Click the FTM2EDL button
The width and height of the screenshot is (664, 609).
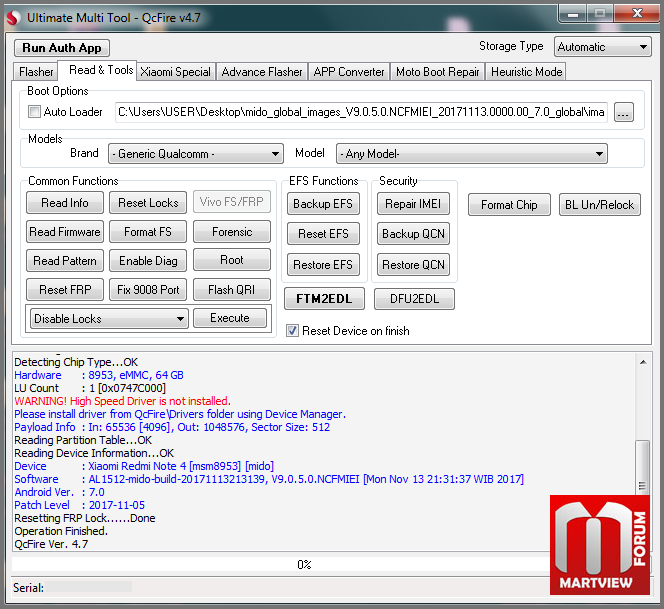[x=324, y=299]
